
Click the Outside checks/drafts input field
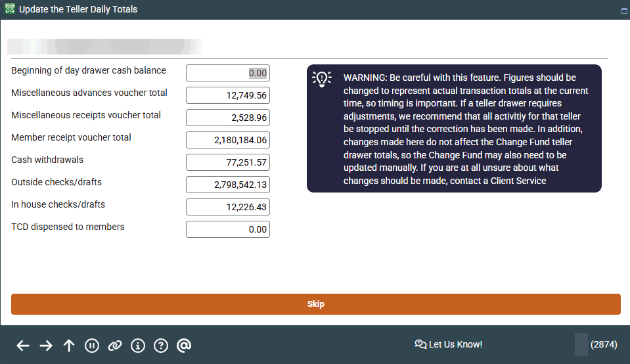click(228, 185)
